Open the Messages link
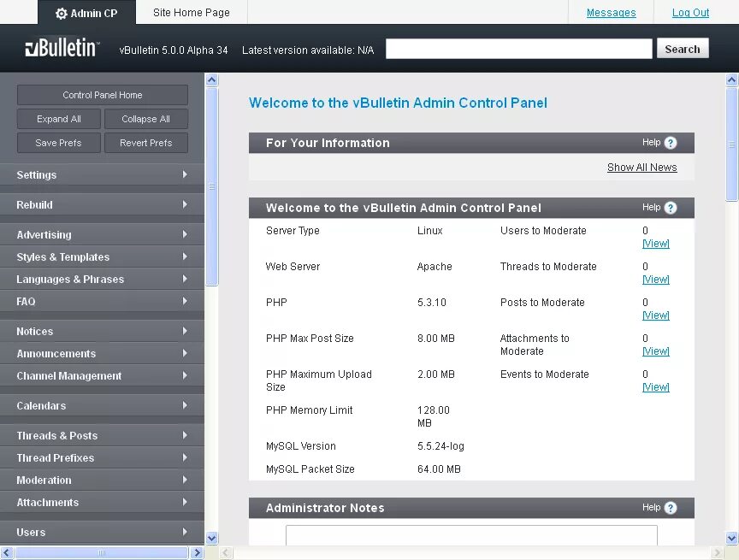The height and width of the screenshot is (560, 739). coord(611,13)
